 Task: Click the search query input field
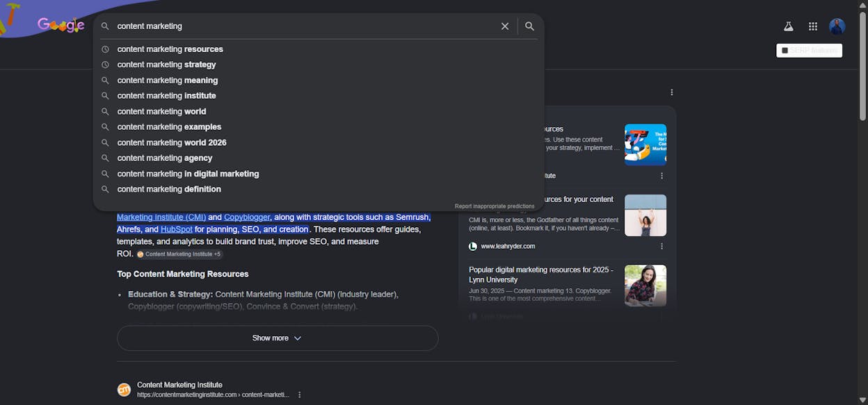tap(305, 26)
